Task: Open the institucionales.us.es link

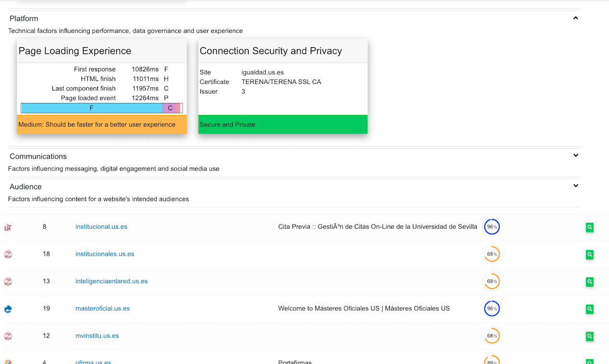Action: click(105, 254)
